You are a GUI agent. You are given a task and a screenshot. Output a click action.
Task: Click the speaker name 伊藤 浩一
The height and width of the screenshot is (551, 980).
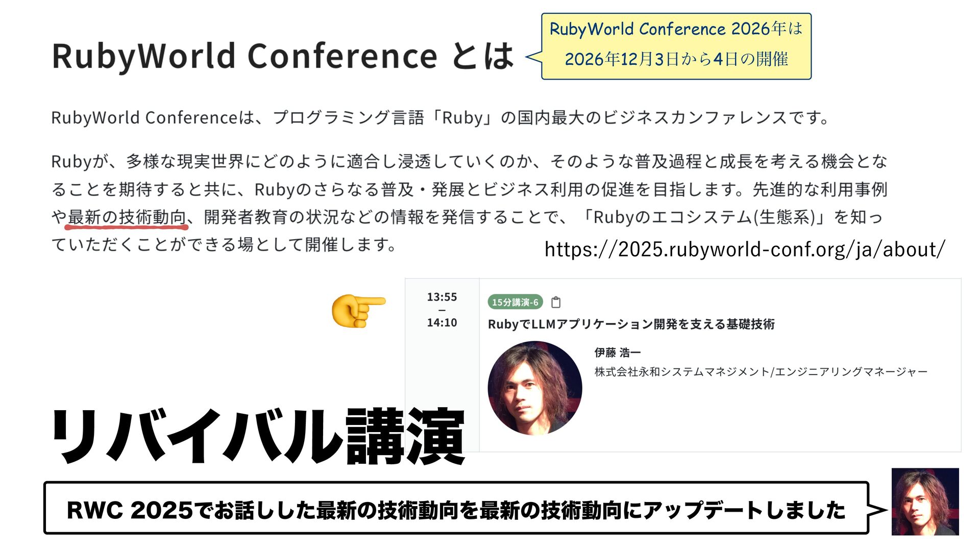pyautogui.click(x=617, y=353)
